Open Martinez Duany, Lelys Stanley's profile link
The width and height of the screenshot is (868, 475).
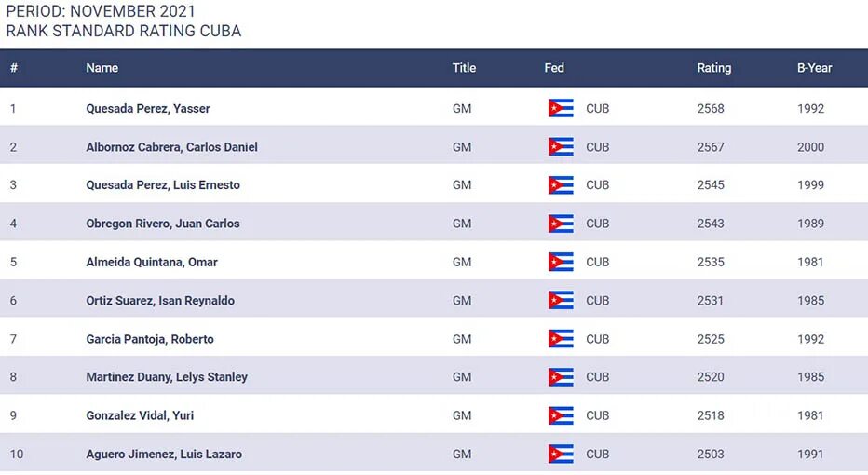coord(167,377)
